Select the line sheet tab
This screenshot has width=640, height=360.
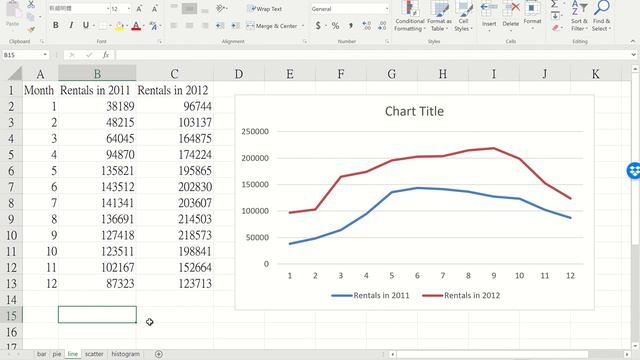(x=73, y=354)
